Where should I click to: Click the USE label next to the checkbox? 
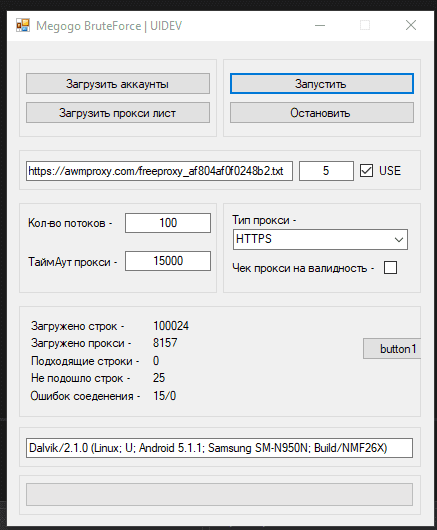pos(390,171)
